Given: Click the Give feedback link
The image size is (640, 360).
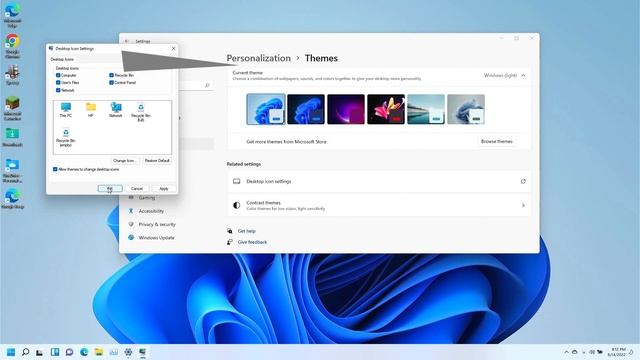Looking at the screenshot, I should [x=252, y=242].
